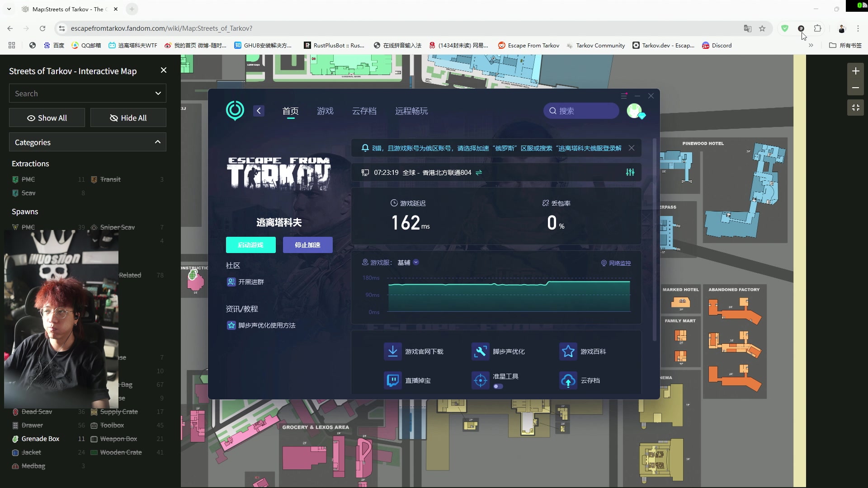Switch the 准星工具 toggle

[498, 386]
